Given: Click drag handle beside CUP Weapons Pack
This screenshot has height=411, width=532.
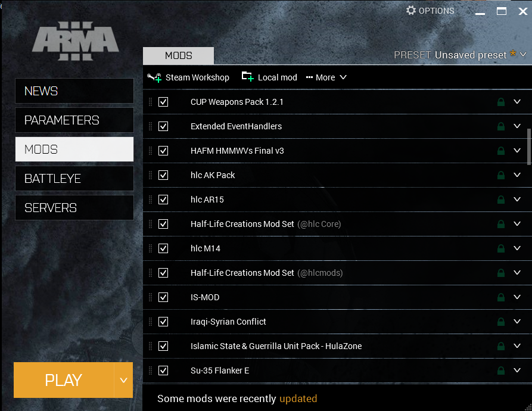Looking at the screenshot, I should [150, 102].
